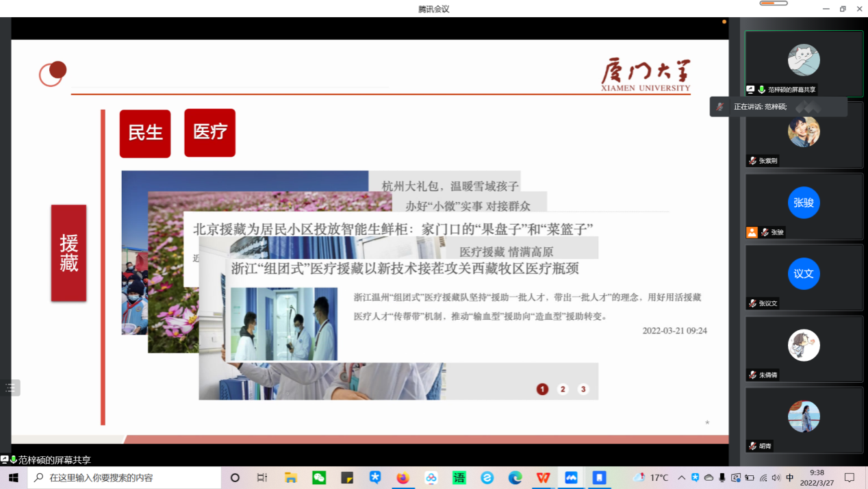The image size is (868, 489).
Task: Click the red 民生 tab on slide
Action: coord(145,134)
